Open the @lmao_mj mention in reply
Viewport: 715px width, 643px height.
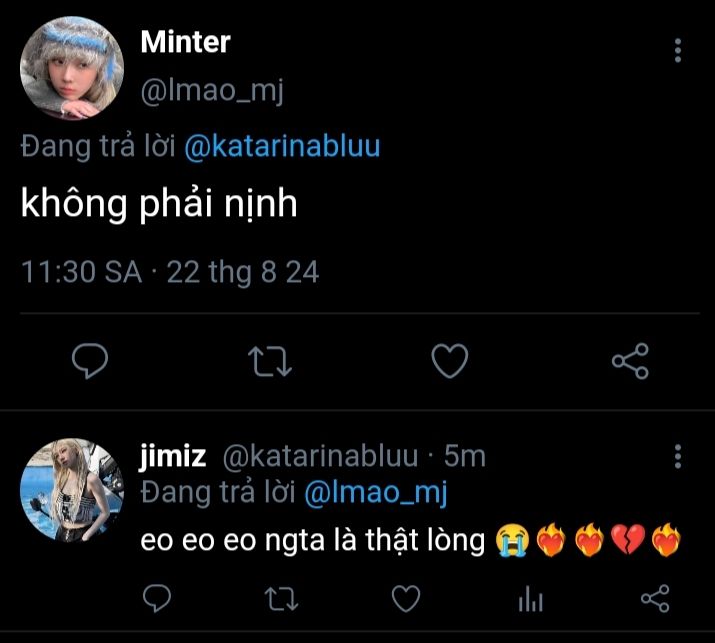click(375, 492)
